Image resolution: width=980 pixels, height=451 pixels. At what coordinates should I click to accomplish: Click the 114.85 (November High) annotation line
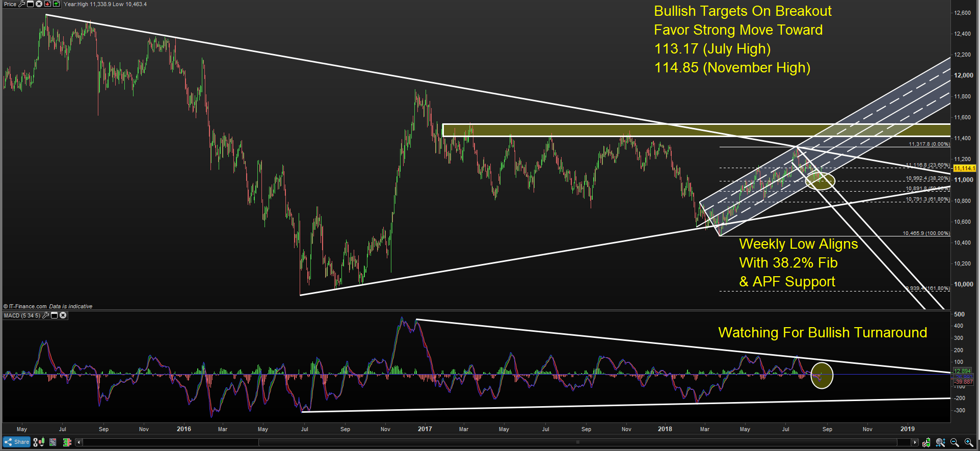(732, 68)
